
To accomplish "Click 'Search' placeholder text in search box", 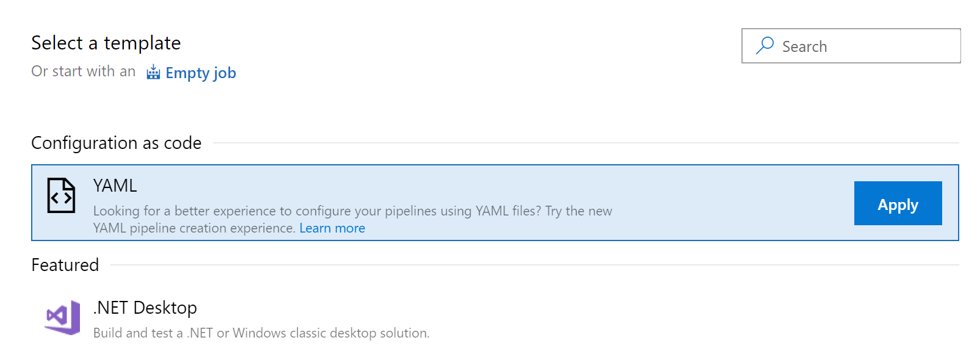I will 804,46.
